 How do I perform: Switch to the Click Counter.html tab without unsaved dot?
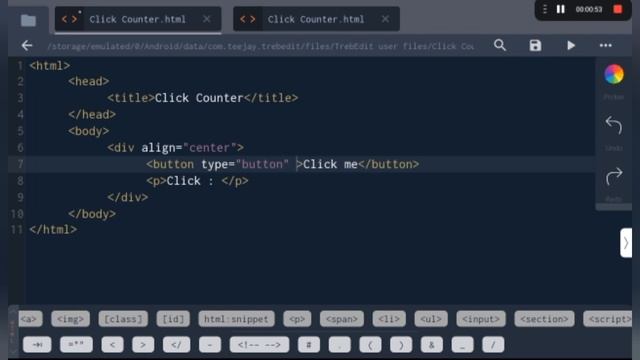pyautogui.click(x=316, y=19)
